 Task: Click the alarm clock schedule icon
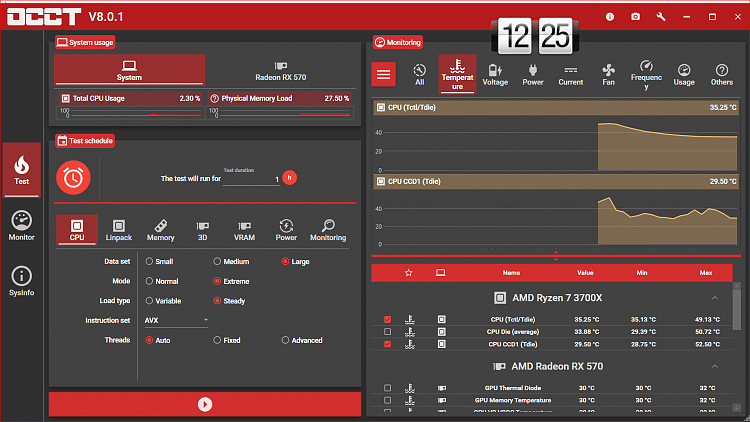(x=73, y=178)
